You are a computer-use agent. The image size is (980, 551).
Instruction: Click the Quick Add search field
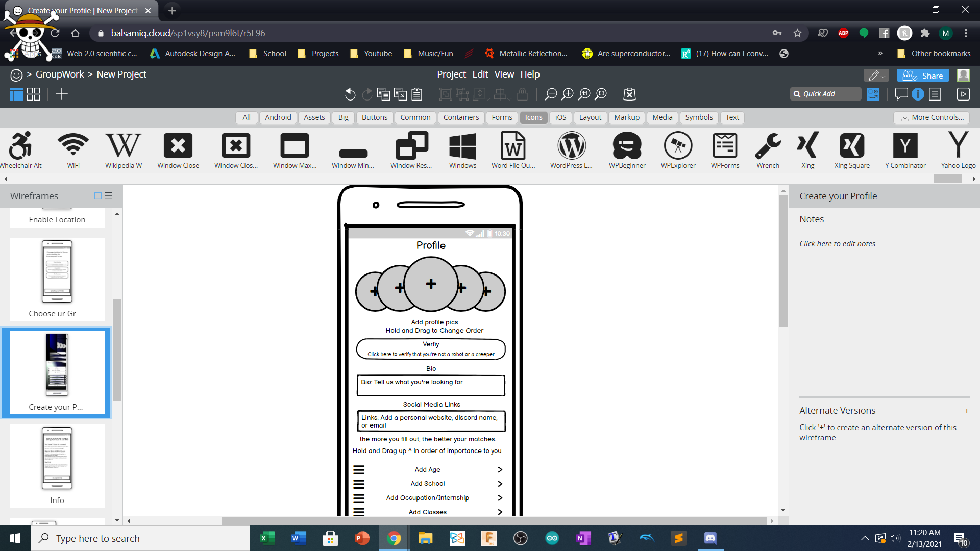[825, 94]
